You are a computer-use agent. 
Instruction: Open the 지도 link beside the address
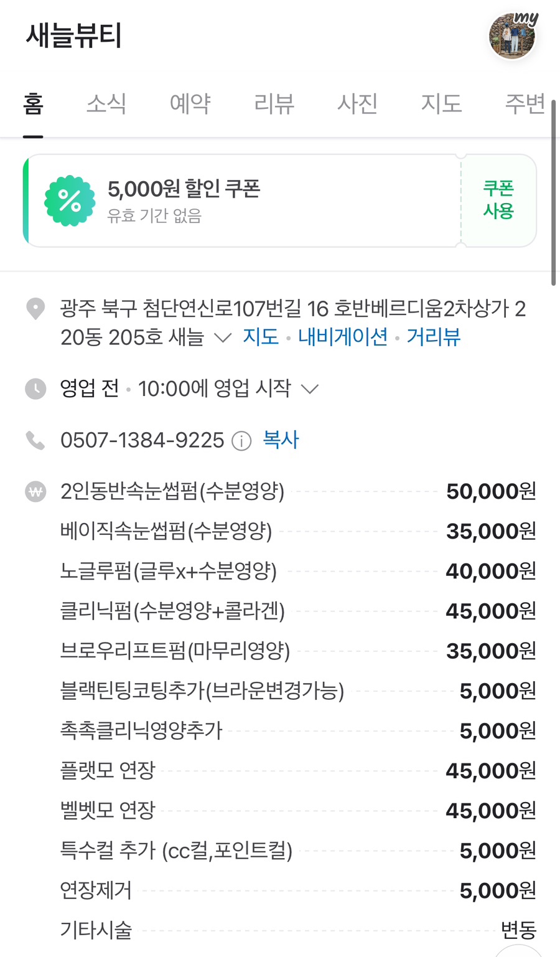click(x=261, y=337)
